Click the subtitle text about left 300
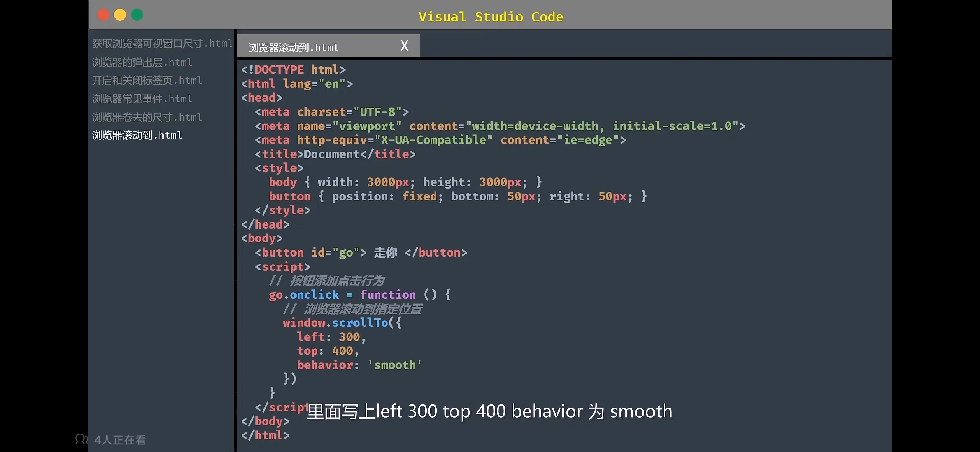Screen dimensions: 980x452 [489, 411]
